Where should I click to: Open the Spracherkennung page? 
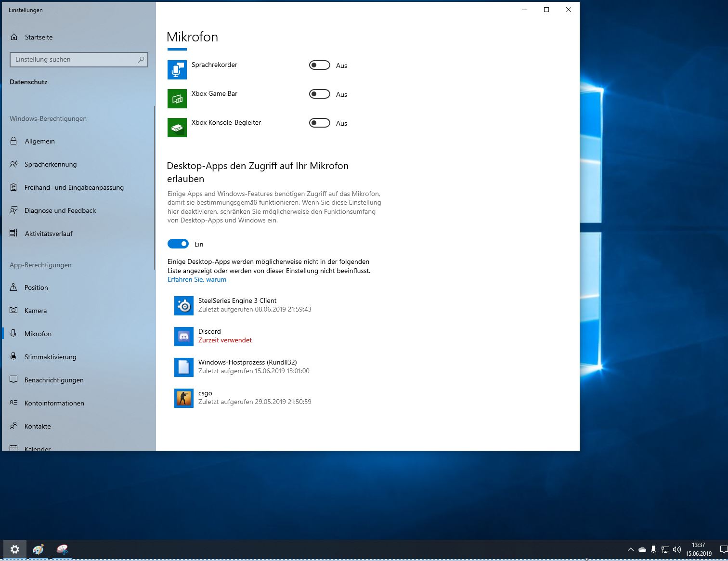(x=78, y=164)
